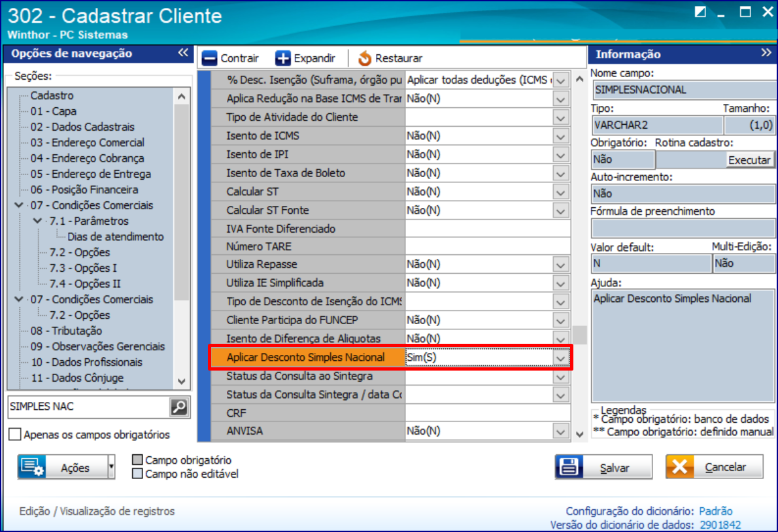
Task: Select 01 - Capa section
Action: pos(54,111)
